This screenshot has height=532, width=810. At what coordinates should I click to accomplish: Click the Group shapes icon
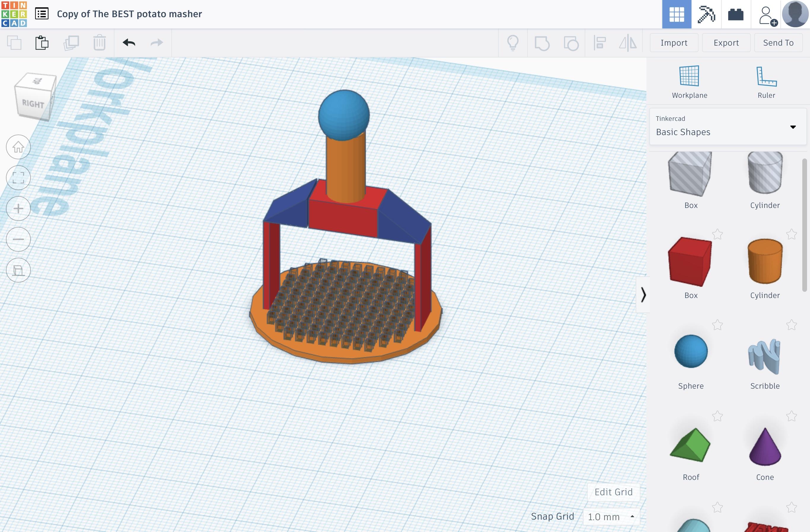[x=542, y=43]
